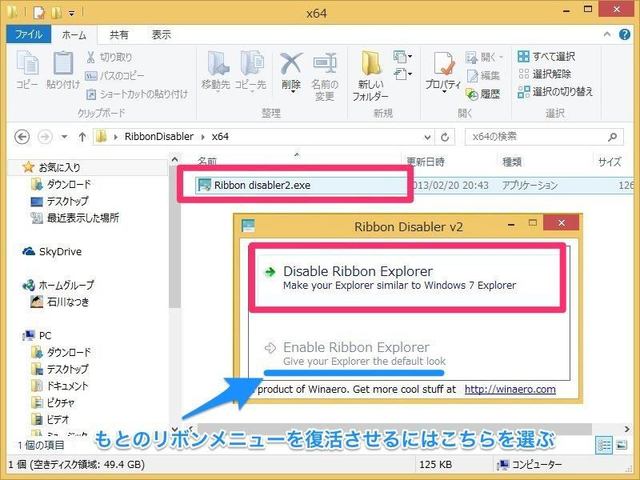Click the 削除 (Delete) ribbon icon
The width and height of the screenshot is (640, 480).
click(x=291, y=72)
